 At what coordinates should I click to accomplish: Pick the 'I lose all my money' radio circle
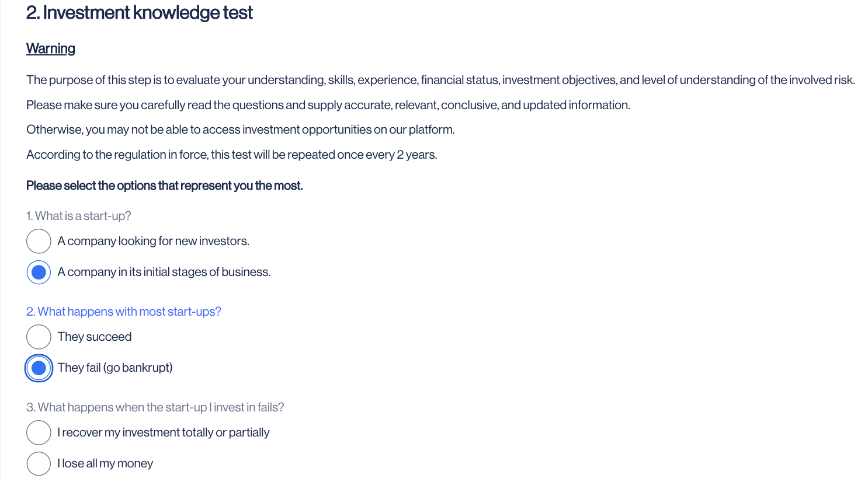pyautogui.click(x=39, y=463)
